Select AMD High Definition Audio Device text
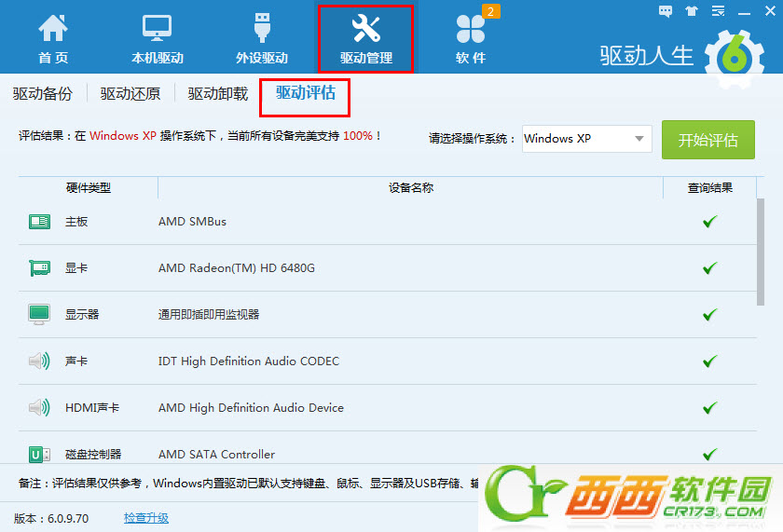The height and width of the screenshot is (532, 783). [251, 408]
